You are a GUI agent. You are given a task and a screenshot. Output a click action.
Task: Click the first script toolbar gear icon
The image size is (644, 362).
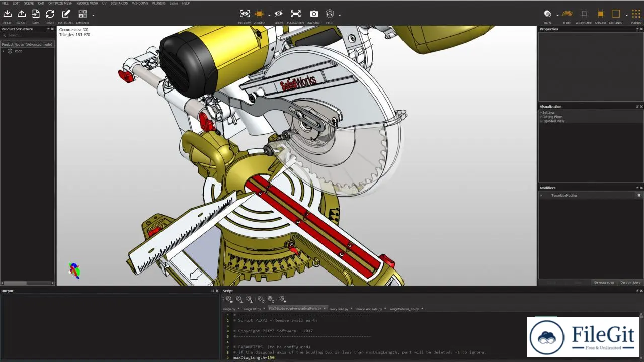228,299
